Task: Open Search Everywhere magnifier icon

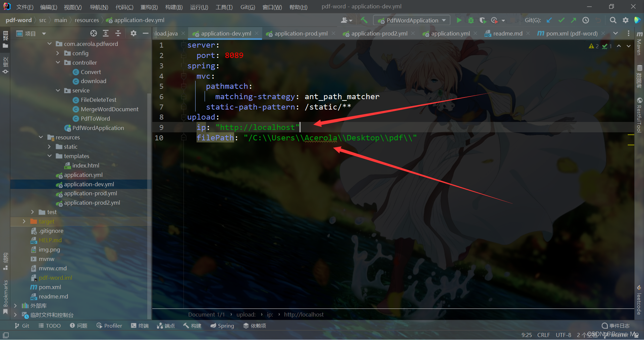Action: [613, 20]
